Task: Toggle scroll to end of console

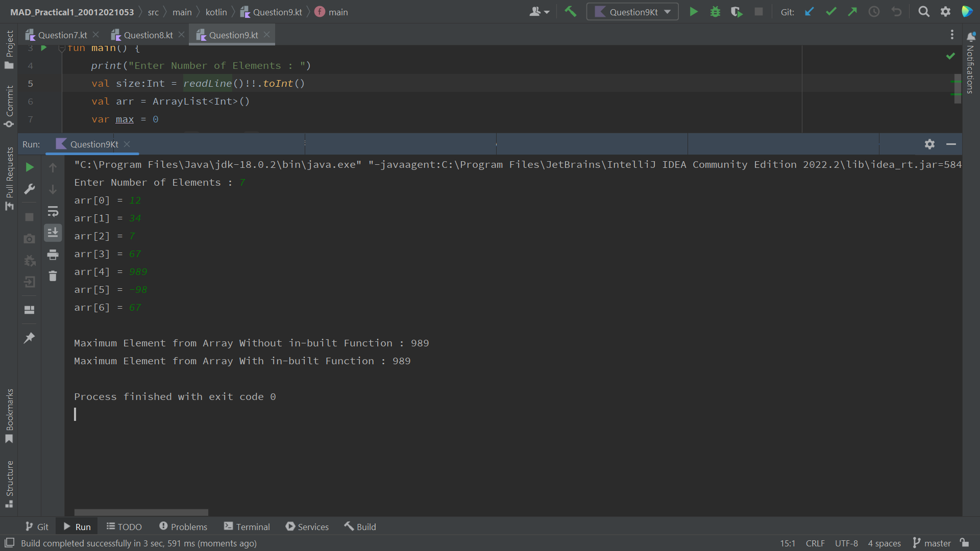Action: coord(53,233)
